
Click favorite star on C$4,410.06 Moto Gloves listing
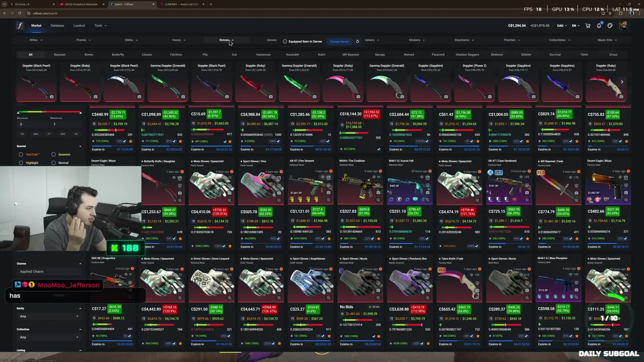(x=230, y=246)
